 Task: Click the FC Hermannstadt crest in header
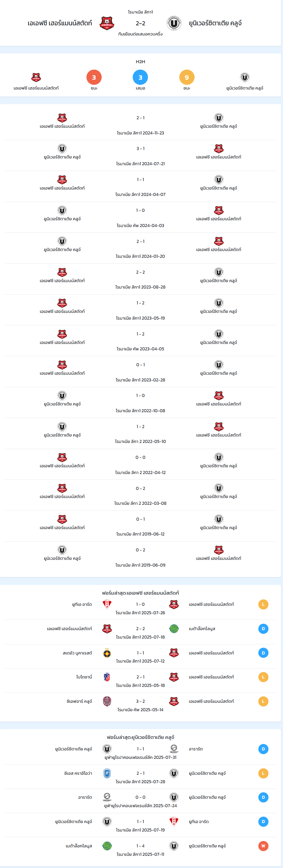pyautogui.click(x=107, y=23)
